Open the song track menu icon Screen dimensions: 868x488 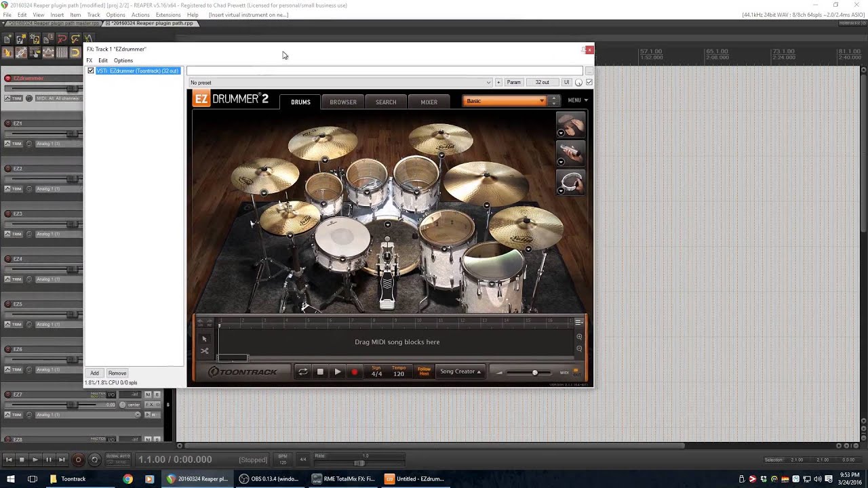pos(578,322)
